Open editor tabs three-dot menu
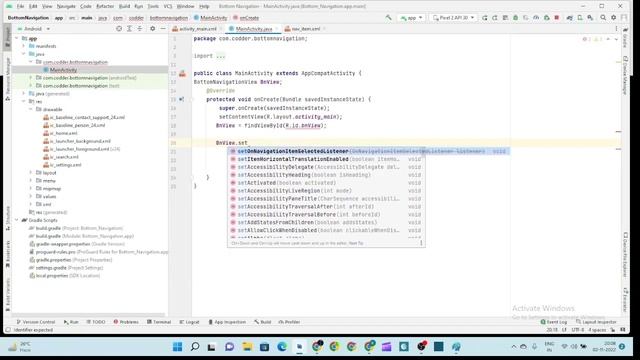Viewport: 640px width, 360px height. tap(616, 29)
